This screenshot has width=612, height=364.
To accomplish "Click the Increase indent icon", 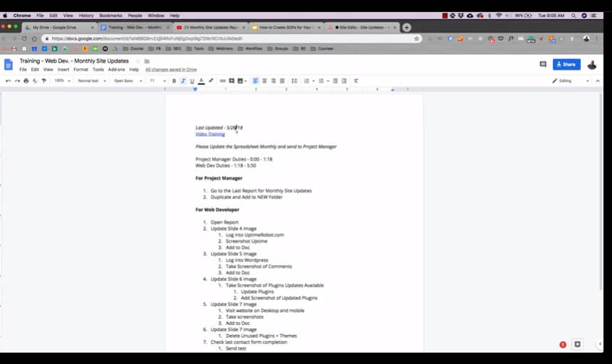I will 344,80.
